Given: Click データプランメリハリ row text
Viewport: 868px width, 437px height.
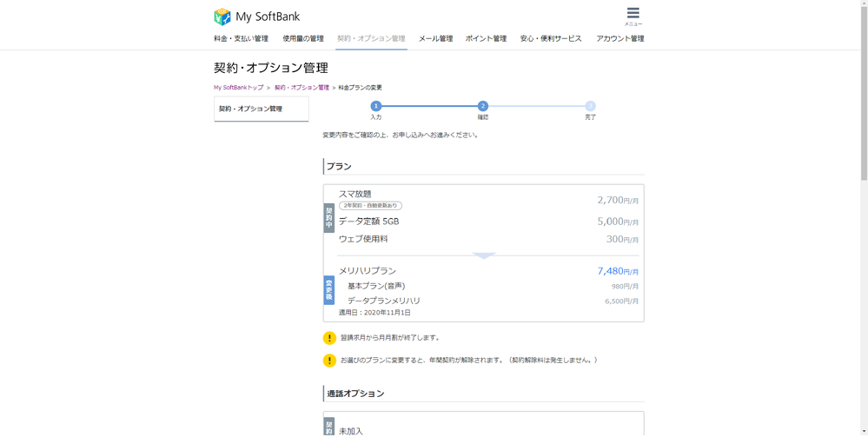Looking at the screenshot, I should [384, 301].
